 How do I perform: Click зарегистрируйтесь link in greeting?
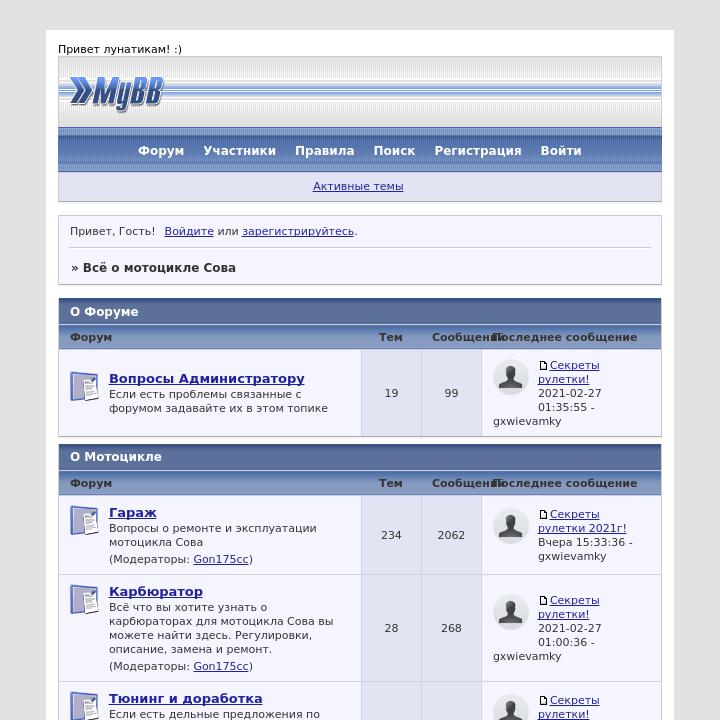[x=298, y=231]
